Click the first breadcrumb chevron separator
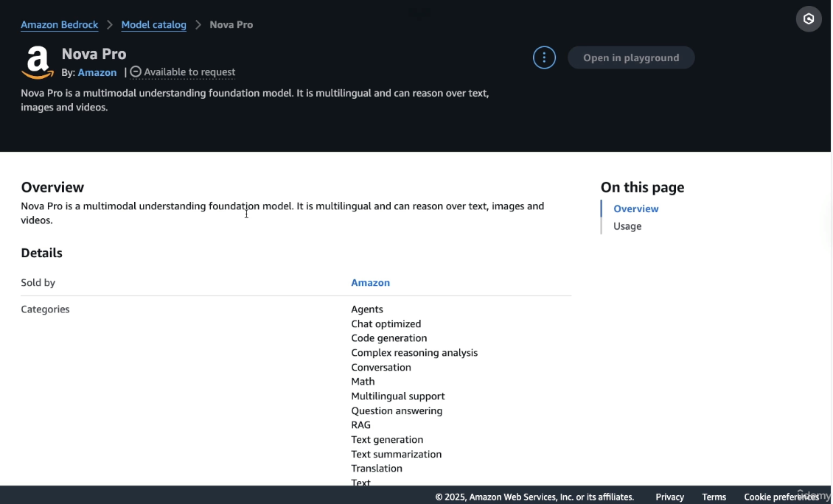833x504 pixels. click(x=109, y=24)
